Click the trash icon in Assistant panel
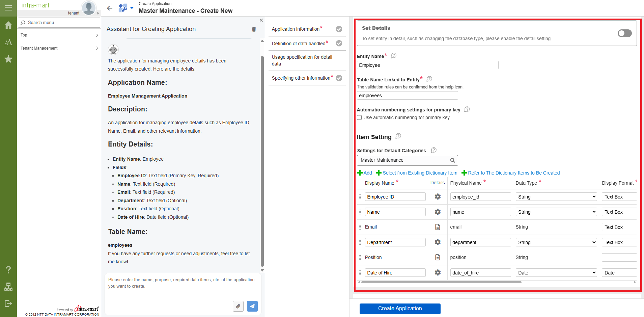The width and height of the screenshot is (644, 317). click(254, 29)
